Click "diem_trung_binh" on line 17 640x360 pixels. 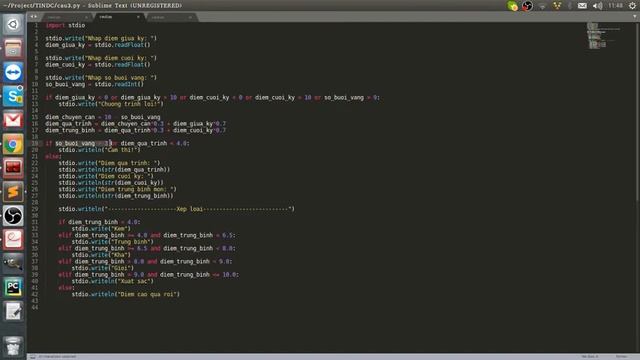click(x=70, y=130)
